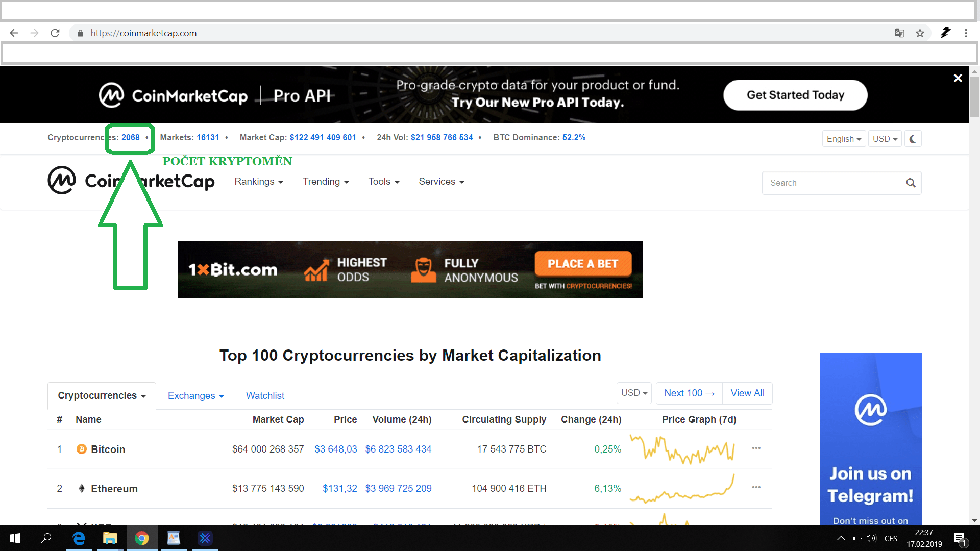This screenshot has height=551, width=980.
Task: Open Windows taskbar search
Action: (x=46, y=538)
